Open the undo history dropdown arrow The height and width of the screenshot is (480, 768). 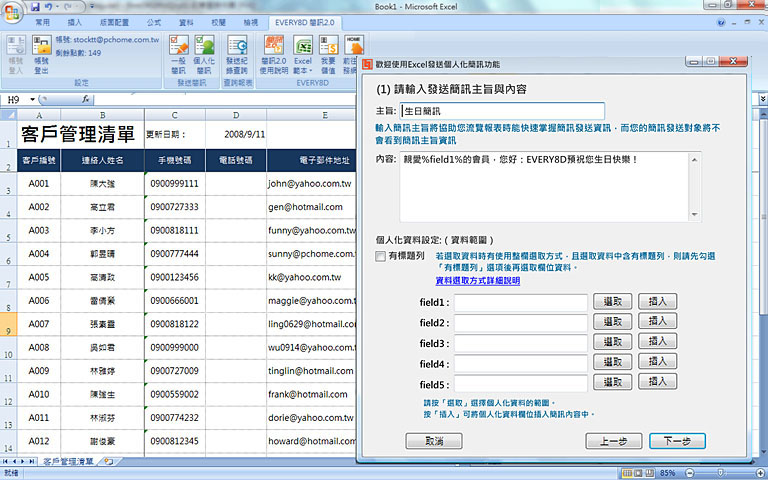[x=56, y=7]
